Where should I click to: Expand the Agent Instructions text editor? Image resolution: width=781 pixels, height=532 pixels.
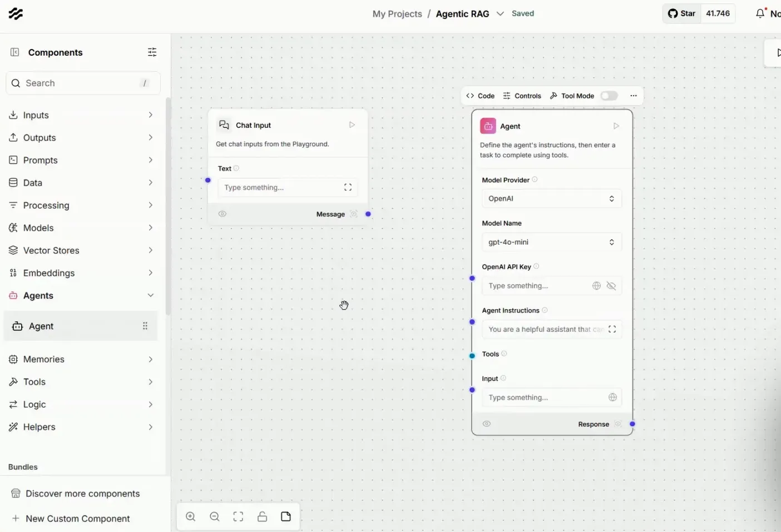(x=612, y=329)
